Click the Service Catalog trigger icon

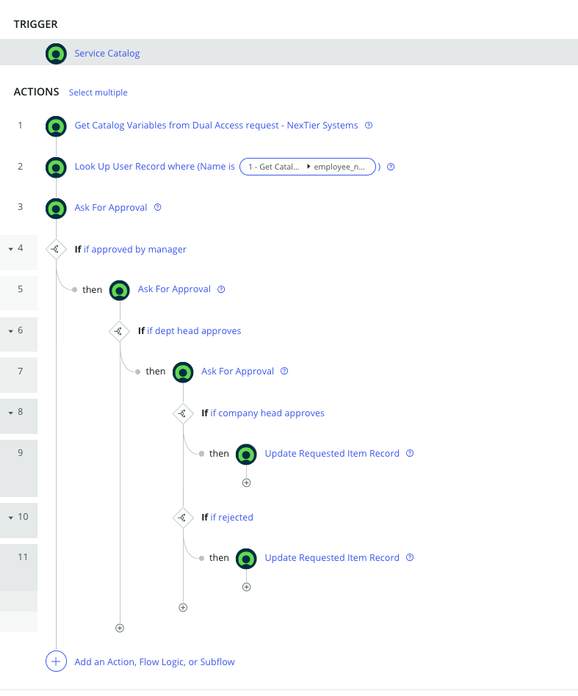coord(56,54)
